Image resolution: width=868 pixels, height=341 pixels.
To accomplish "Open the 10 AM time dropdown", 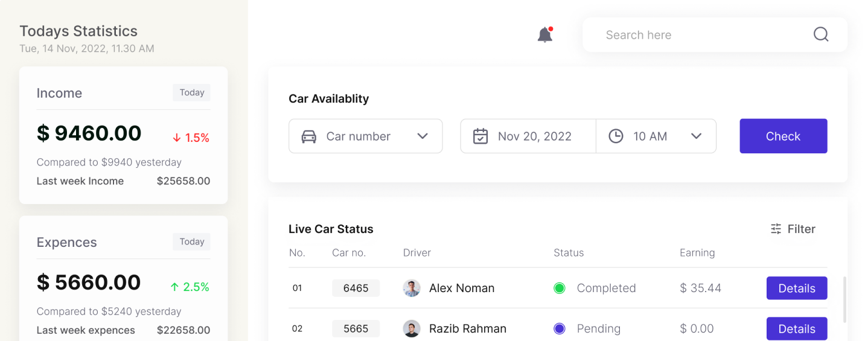I will pyautogui.click(x=656, y=136).
